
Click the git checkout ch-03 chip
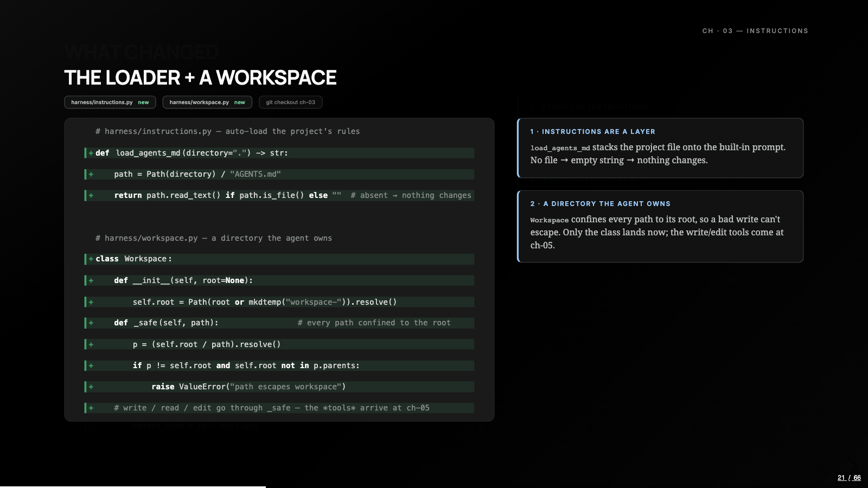click(x=291, y=102)
